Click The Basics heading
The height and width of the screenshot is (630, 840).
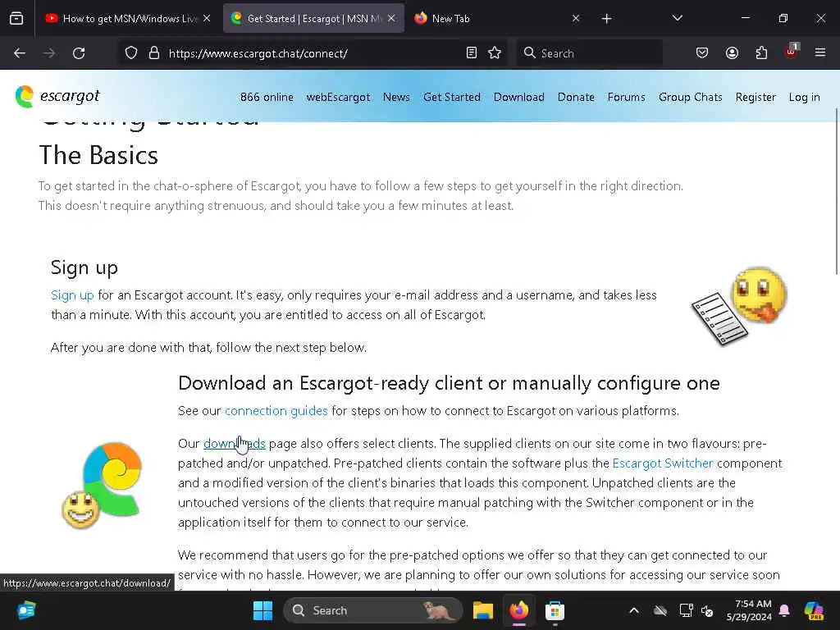pos(98,155)
